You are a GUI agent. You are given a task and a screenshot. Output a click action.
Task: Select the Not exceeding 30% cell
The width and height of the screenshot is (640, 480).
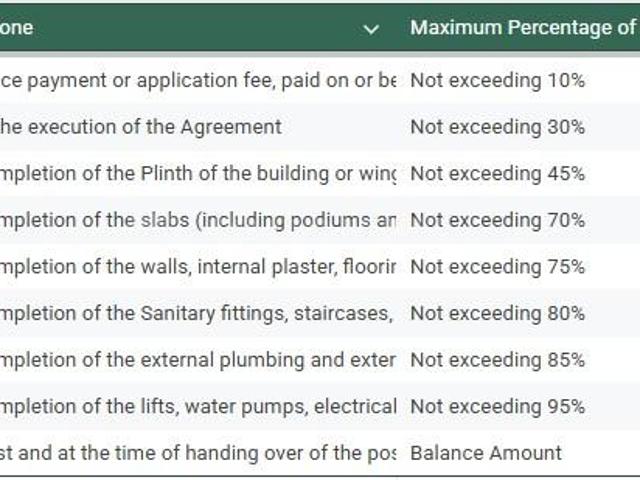497,127
